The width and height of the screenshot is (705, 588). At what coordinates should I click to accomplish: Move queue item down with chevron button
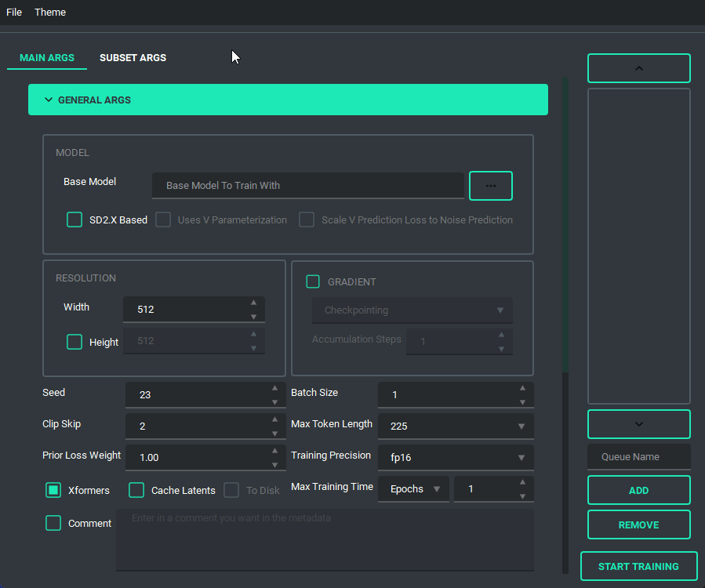point(639,424)
